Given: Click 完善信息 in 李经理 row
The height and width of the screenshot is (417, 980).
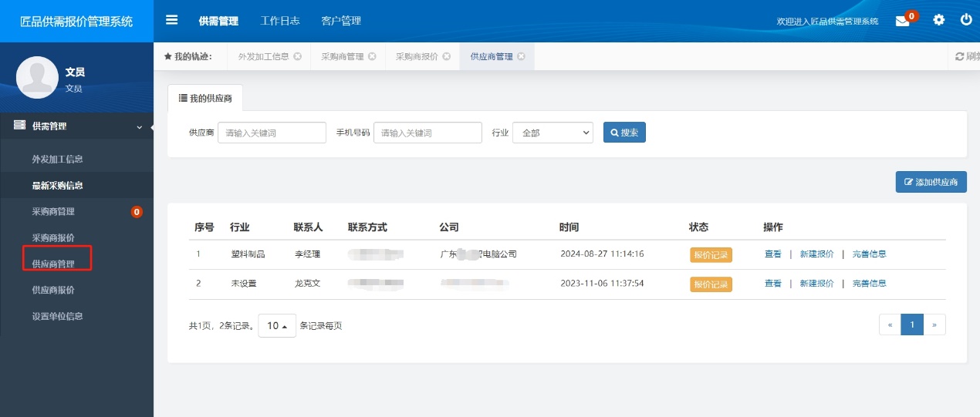Looking at the screenshot, I should pyautogui.click(x=869, y=254).
